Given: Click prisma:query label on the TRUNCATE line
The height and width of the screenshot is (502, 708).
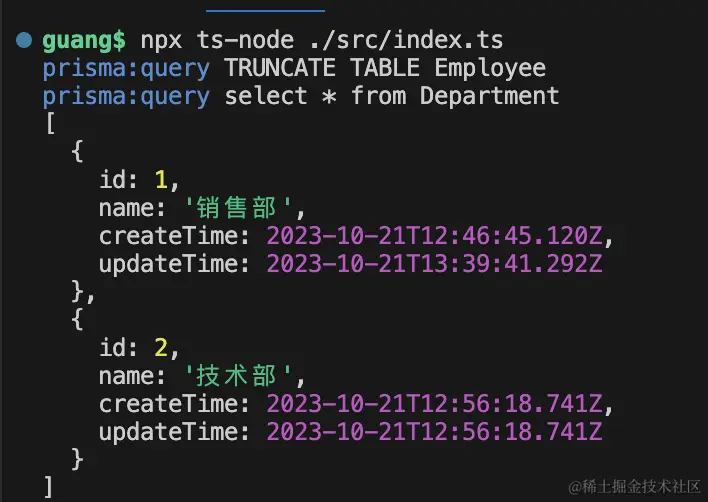Looking at the screenshot, I should 126,69.
